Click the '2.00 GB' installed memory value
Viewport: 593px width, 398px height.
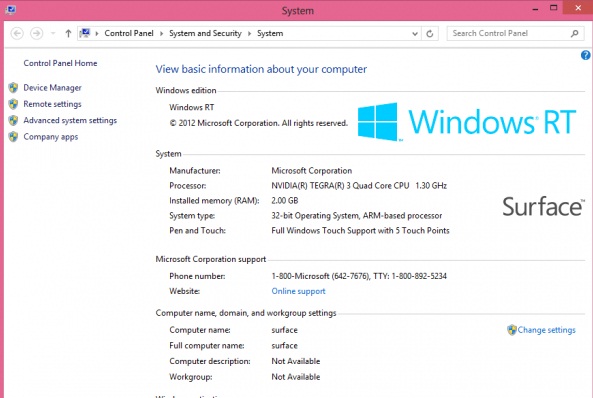coord(285,201)
